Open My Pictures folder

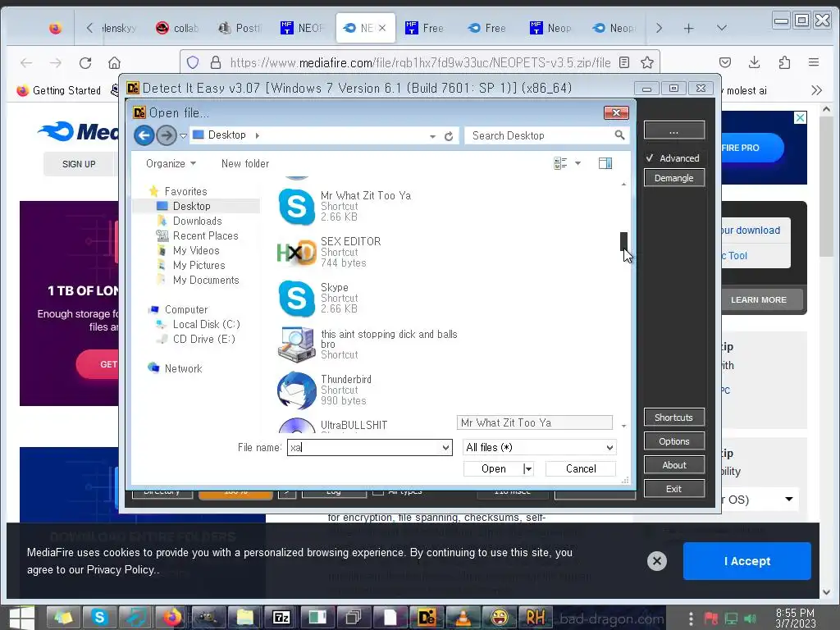(x=199, y=265)
